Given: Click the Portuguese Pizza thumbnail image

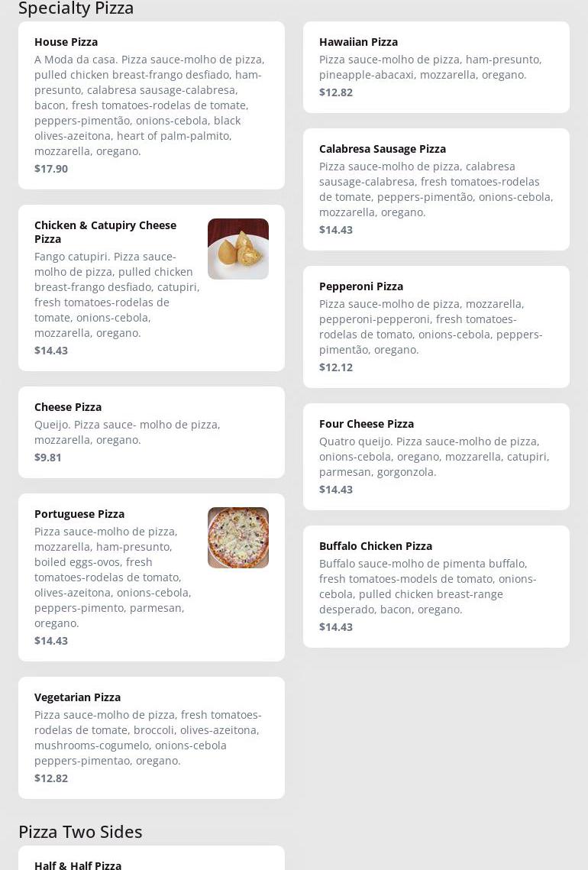Looking at the screenshot, I should (x=237, y=538).
